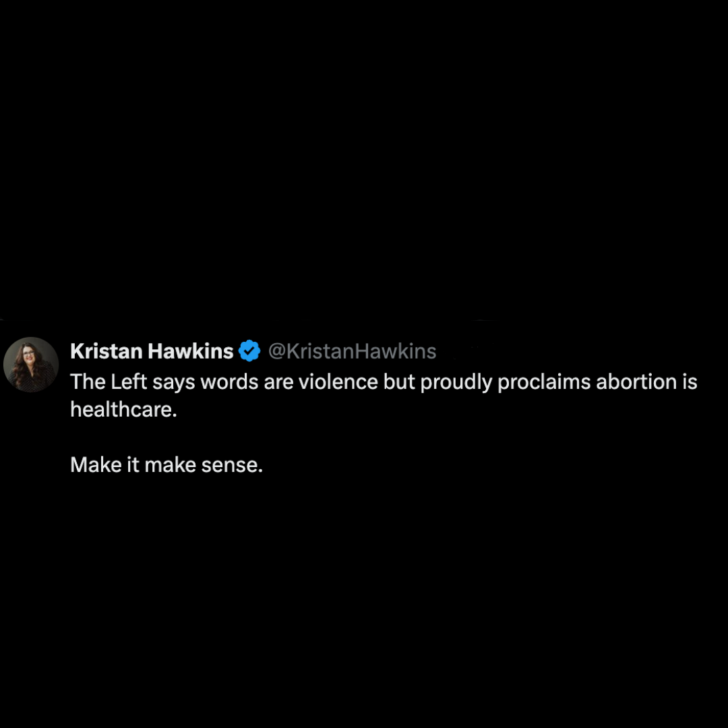Viewport: 728px width, 728px height.
Task: Click the word "proclaims" in the tweet
Action: pyautogui.click(x=544, y=383)
